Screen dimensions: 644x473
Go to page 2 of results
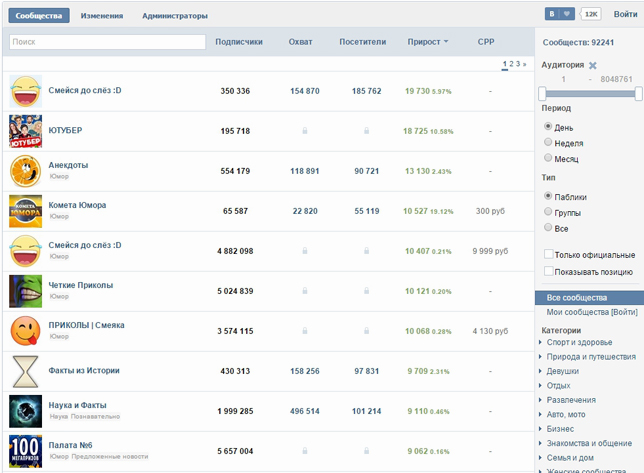click(x=511, y=64)
